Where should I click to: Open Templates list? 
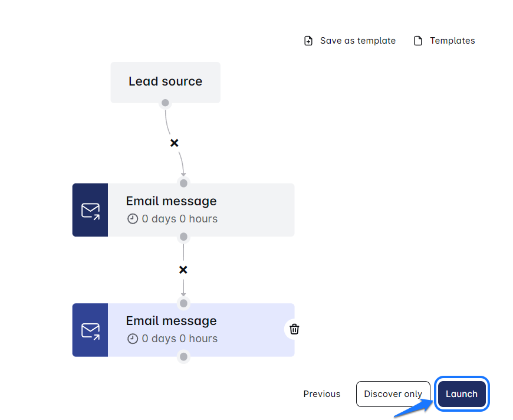[452, 41]
